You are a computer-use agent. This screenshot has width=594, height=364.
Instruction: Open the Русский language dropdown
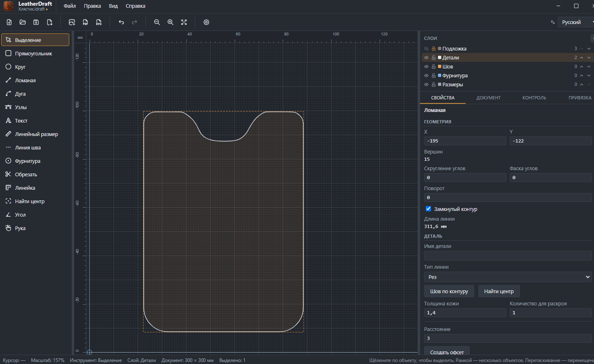(x=576, y=22)
